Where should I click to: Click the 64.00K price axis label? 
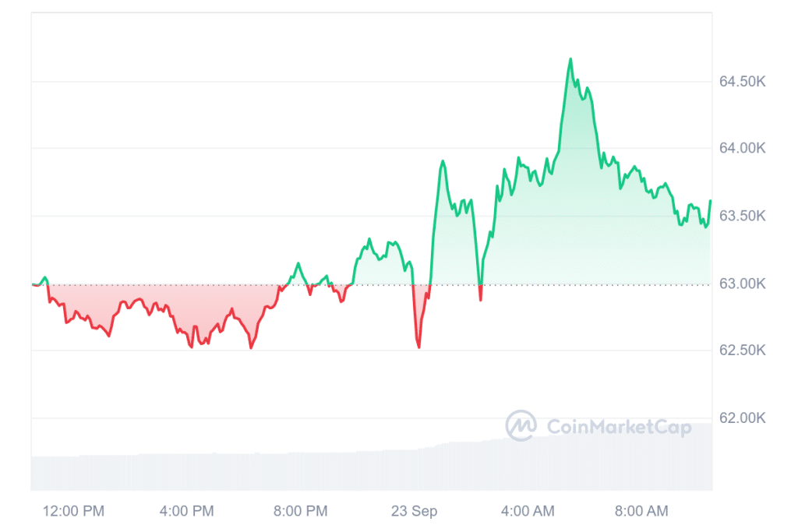(742, 148)
